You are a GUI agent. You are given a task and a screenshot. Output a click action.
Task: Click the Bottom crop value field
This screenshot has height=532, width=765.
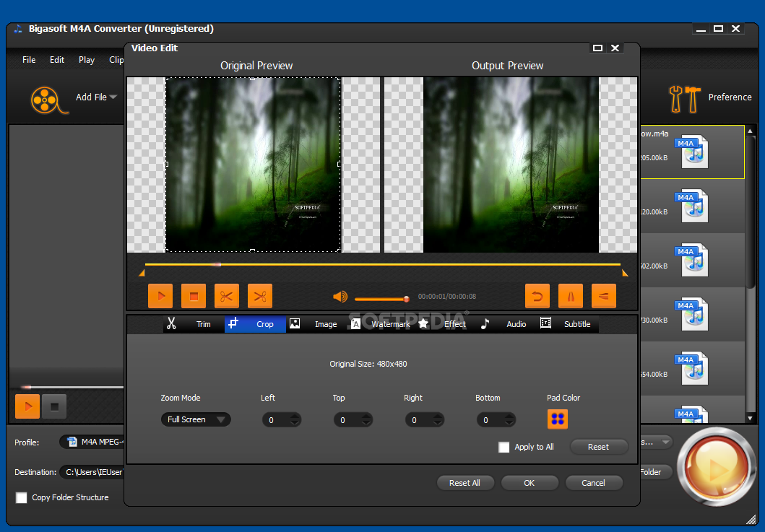point(490,420)
